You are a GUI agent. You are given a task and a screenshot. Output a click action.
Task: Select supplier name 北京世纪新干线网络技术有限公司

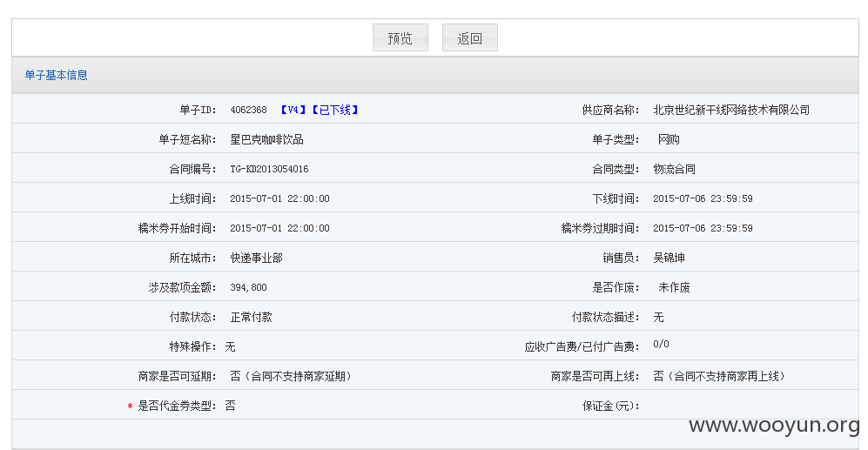(x=731, y=111)
